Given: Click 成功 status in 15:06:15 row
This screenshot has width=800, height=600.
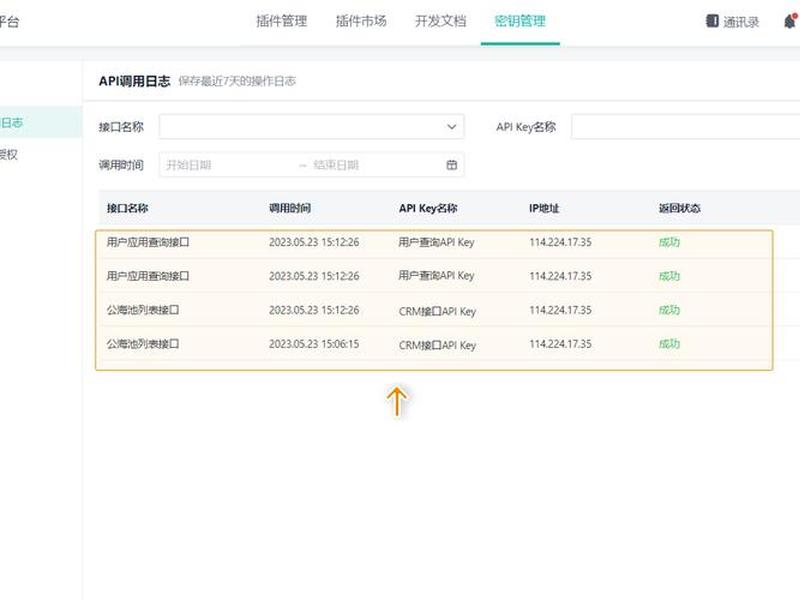Looking at the screenshot, I should (669, 344).
